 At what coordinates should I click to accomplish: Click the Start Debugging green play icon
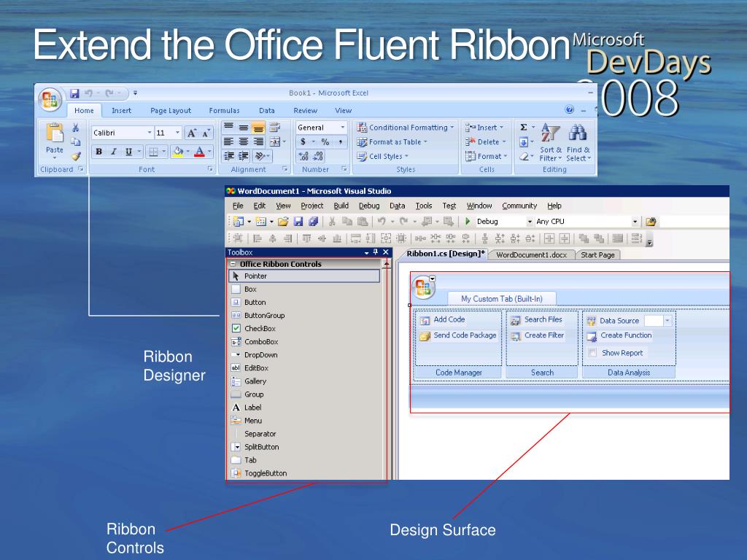pos(468,222)
